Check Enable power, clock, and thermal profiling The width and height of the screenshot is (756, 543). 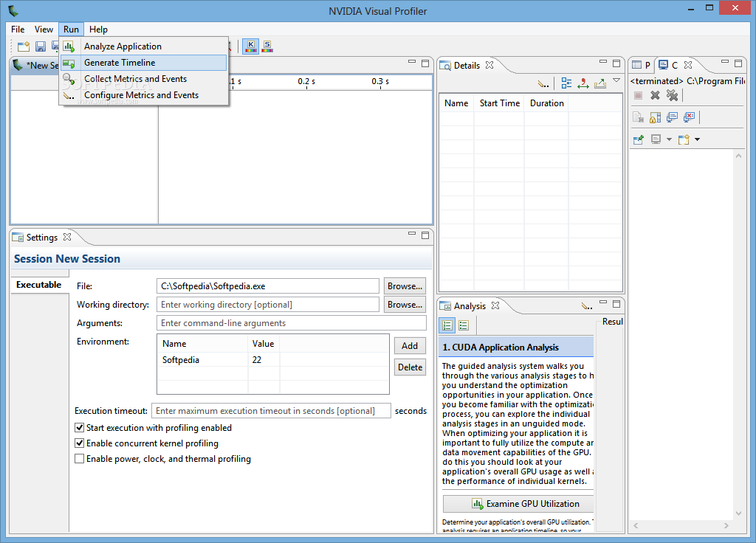pos(80,458)
